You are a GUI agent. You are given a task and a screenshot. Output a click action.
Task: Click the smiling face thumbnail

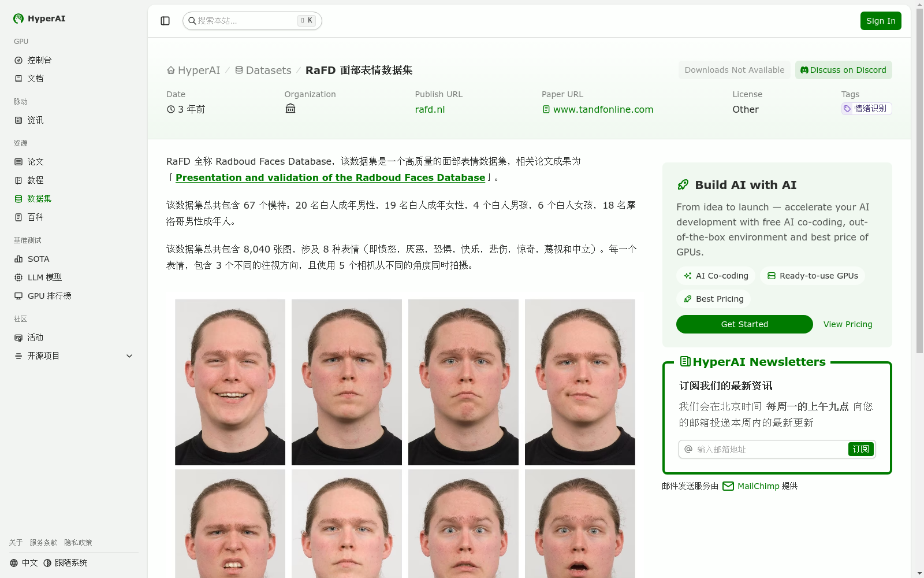(x=230, y=382)
